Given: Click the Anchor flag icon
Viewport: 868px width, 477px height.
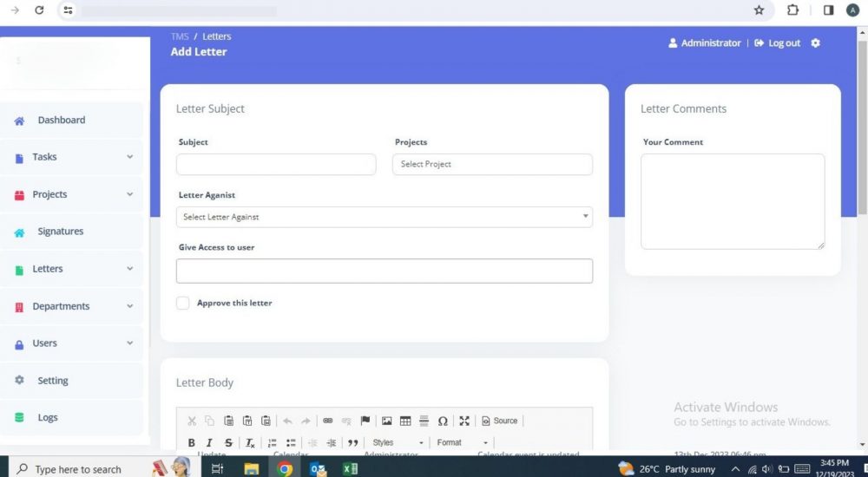Looking at the screenshot, I should coord(365,421).
